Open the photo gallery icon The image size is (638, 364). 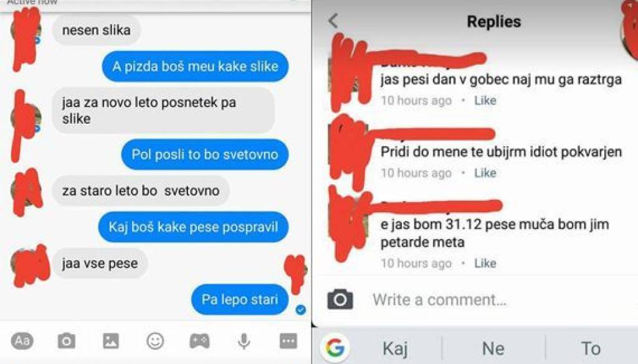point(111,341)
